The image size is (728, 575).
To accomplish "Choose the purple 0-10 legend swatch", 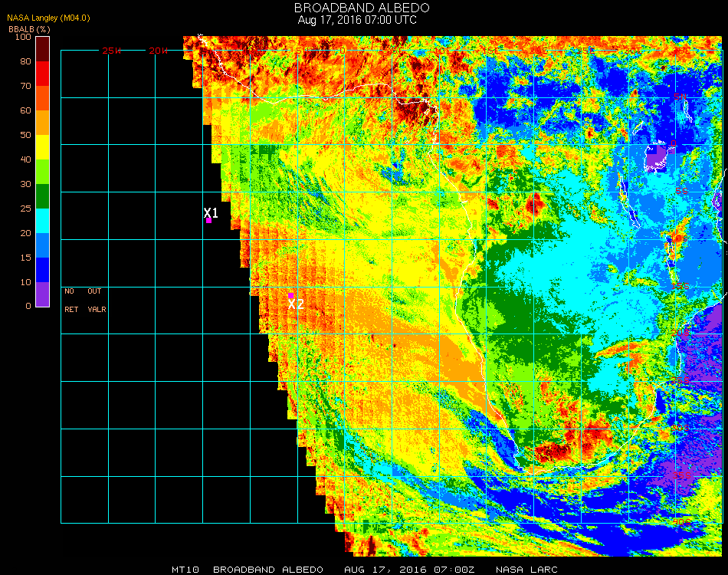I will [42, 294].
